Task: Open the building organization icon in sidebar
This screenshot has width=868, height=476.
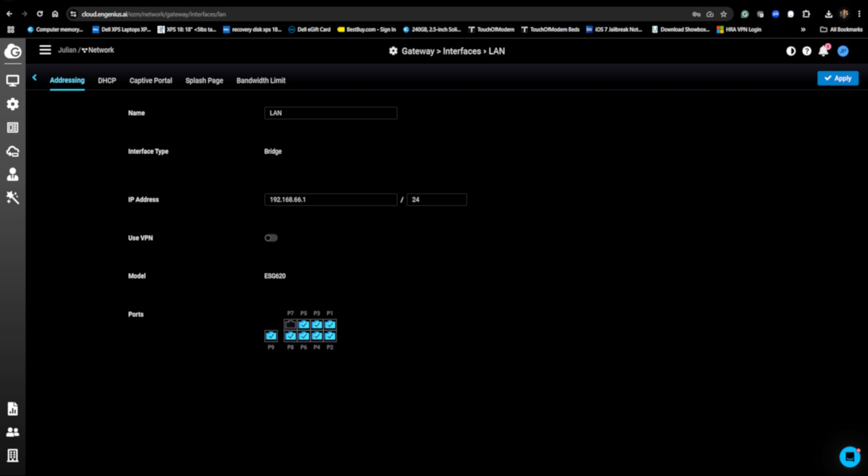Action: (x=12, y=455)
